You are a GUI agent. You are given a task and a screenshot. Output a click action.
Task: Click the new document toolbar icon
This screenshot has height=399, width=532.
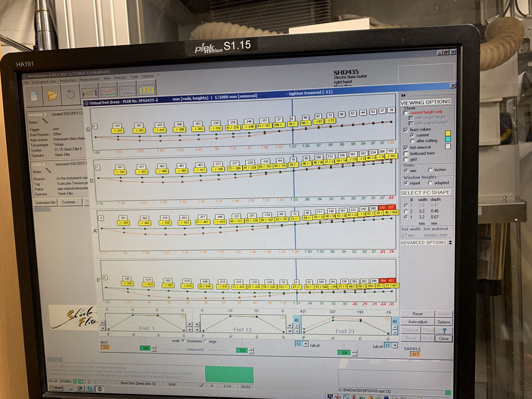pyautogui.click(x=35, y=95)
